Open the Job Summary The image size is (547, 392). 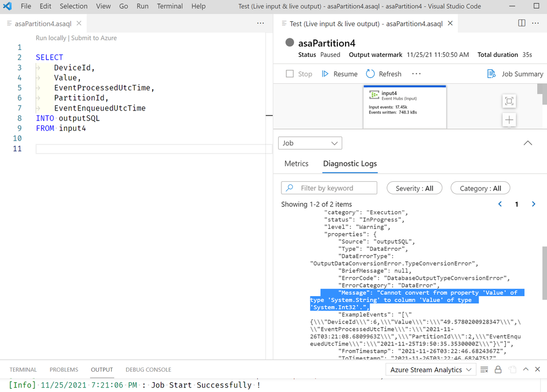[x=515, y=74]
